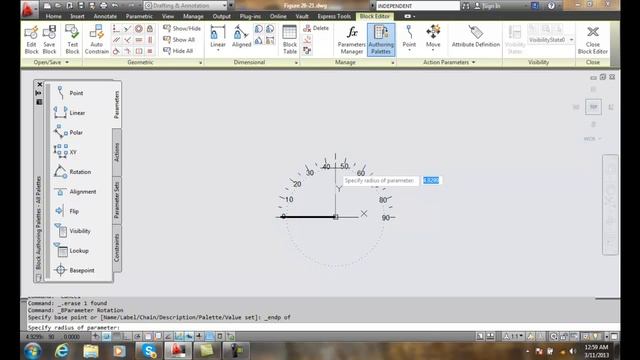The image size is (640, 360).
Task: Choose the Rotation parameter in the palette
Action: coord(73,172)
